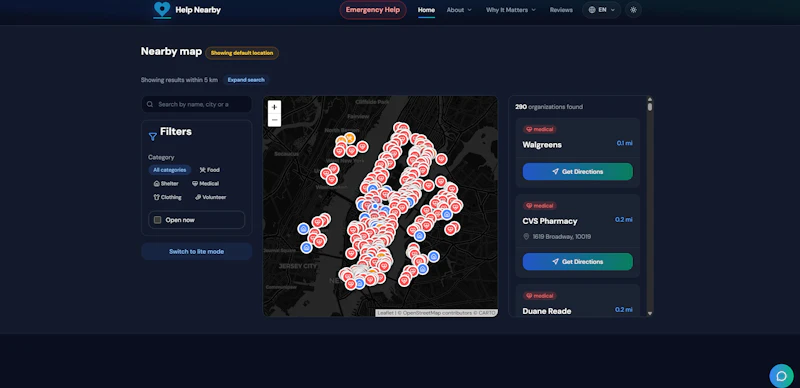
Task: Click the scroll down arrow in results list
Action: pos(649,313)
